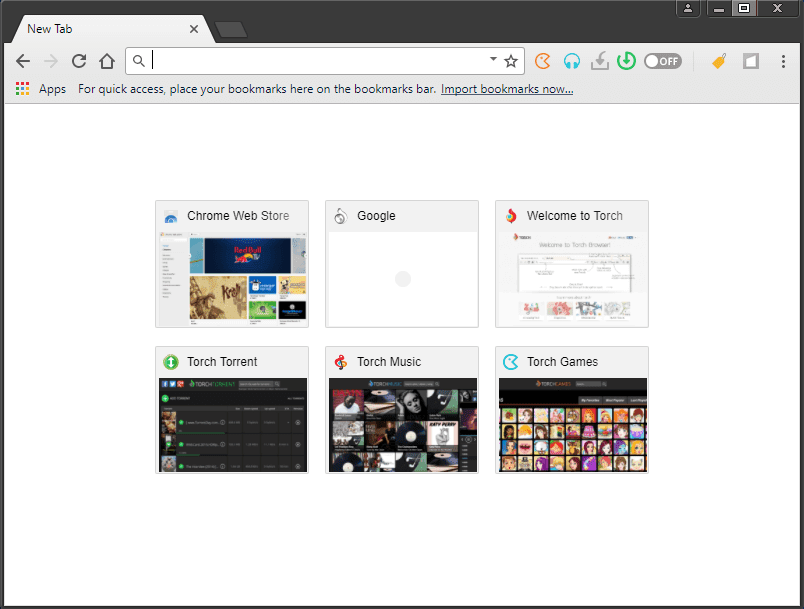Click the Chrome Web Store title text

(238, 216)
